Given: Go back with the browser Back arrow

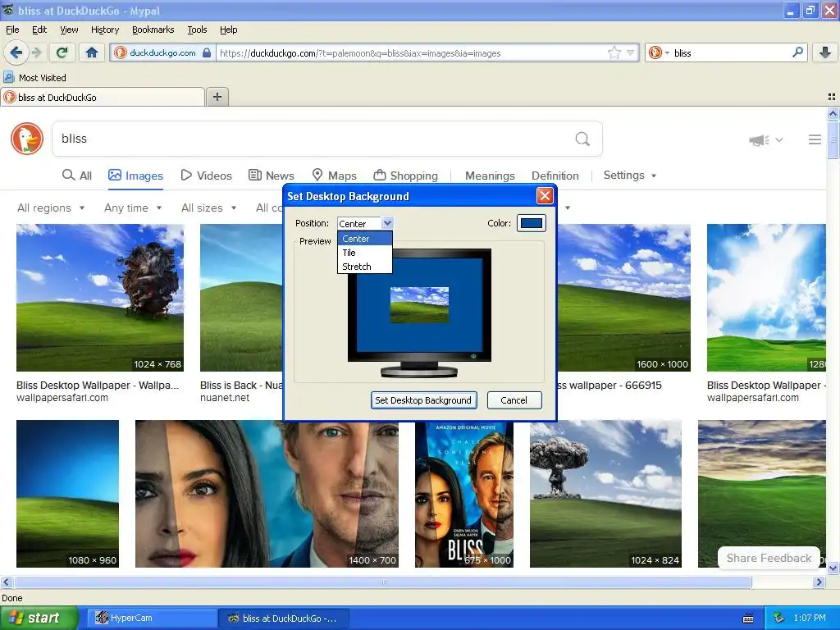Looking at the screenshot, I should [x=16, y=52].
